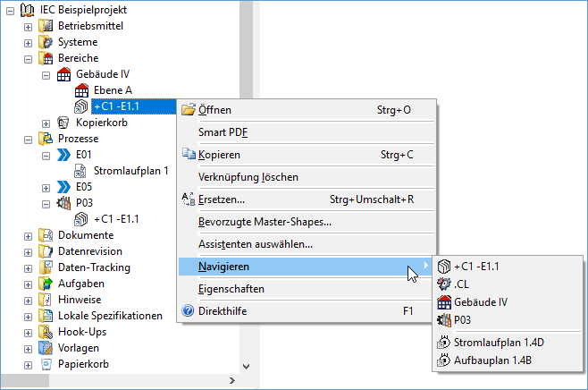Screen dimensions: 588x390
Task: Click the Aufbauplan 1.4B document icon
Action: point(443,360)
